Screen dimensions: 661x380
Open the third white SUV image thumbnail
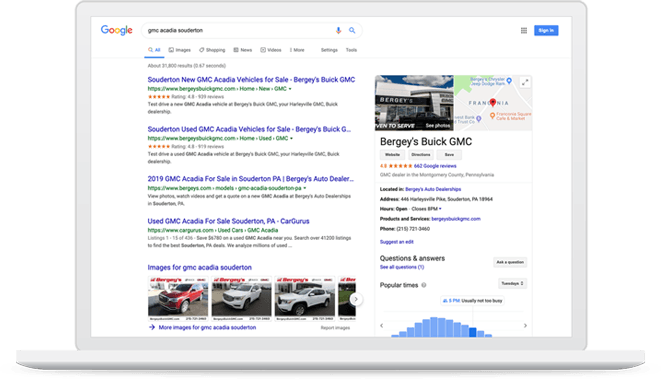[304, 299]
